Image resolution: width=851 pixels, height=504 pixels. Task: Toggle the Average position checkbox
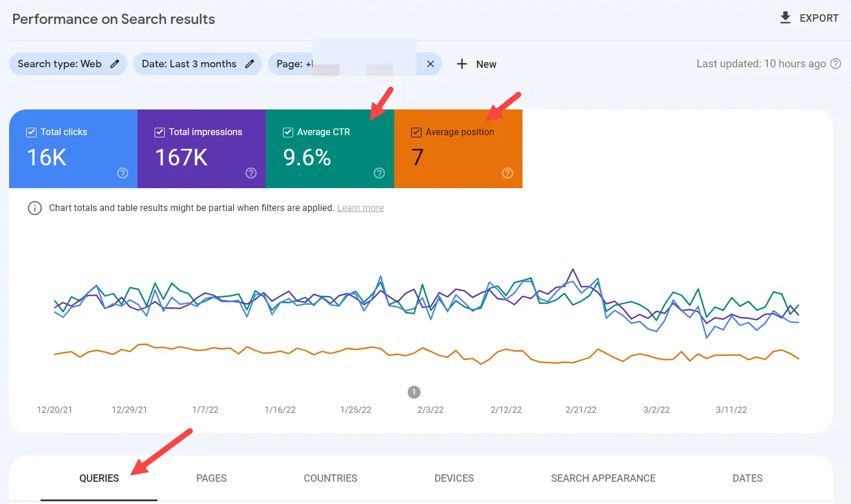(x=416, y=132)
